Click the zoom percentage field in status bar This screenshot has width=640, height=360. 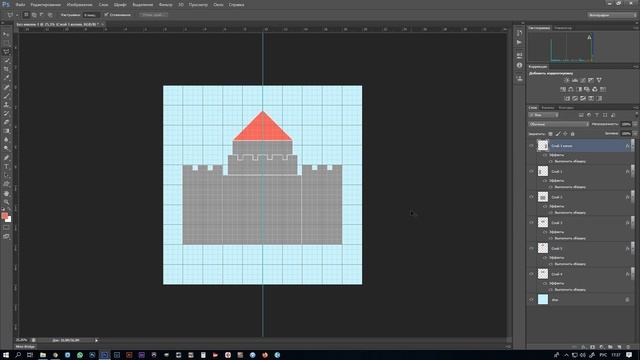tap(22, 340)
